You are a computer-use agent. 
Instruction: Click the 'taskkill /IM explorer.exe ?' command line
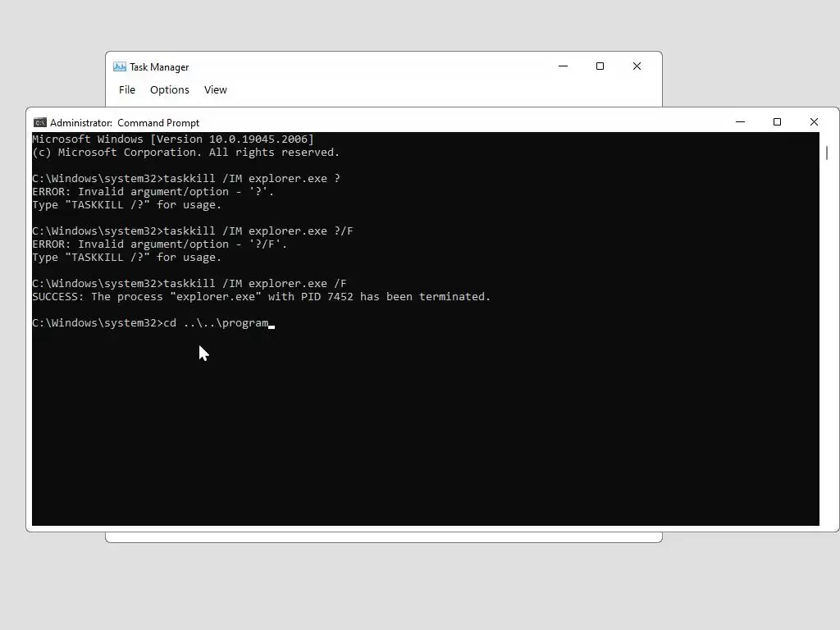[186, 178]
